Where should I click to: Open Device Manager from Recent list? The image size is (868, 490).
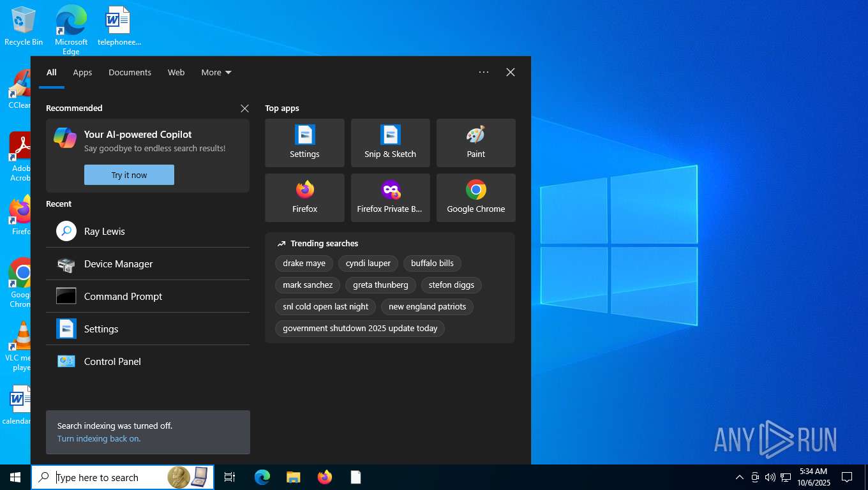[x=147, y=264]
